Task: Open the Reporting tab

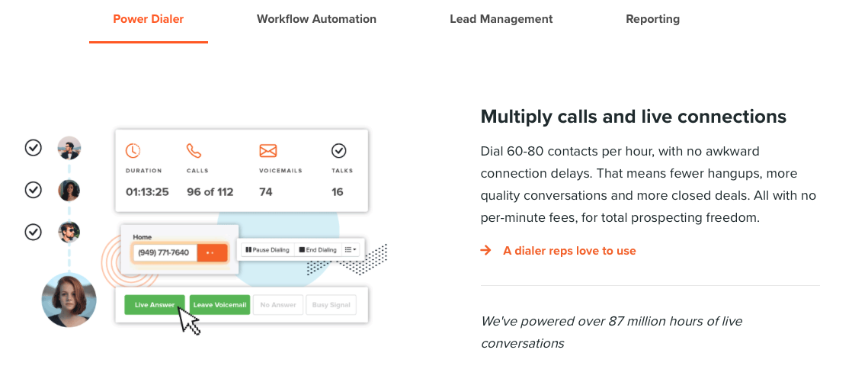Action: pyautogui.click(x=652, y=19)
